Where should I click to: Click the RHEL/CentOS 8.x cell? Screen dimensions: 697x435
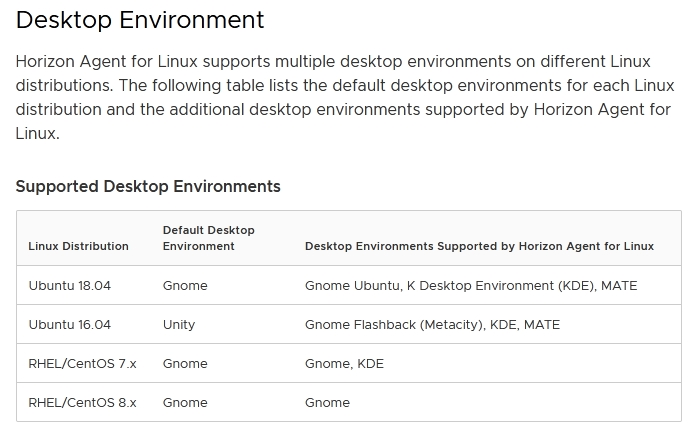82,403
